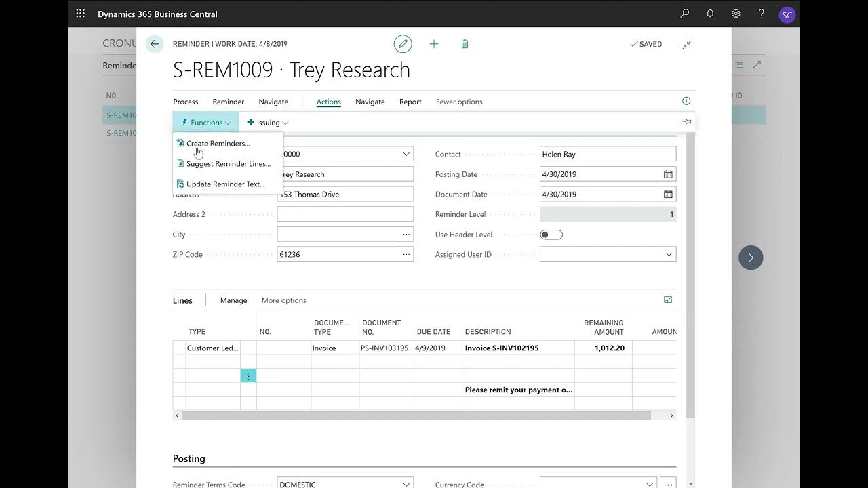Collapse the Posting section header
Image resolution: width=868 pixels, height=488 pixels.
point(189,458)
